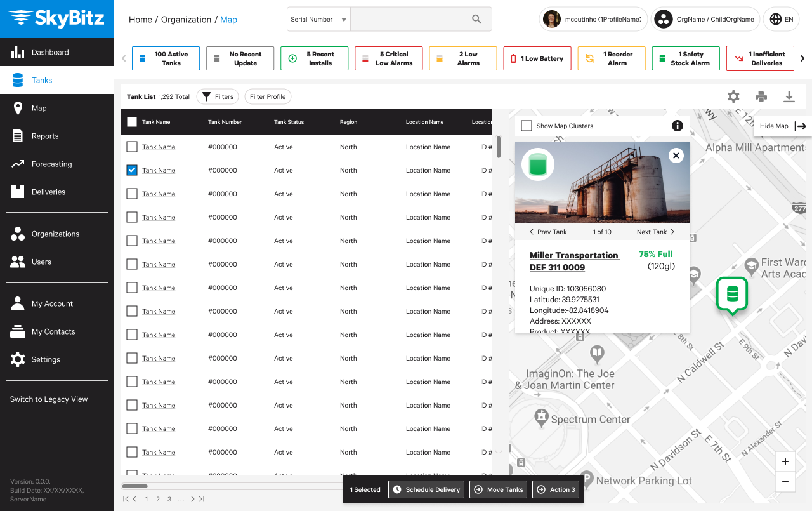The height and width of the screenshot is (511, 812).
Task: Click the download icon above the map
Action: (789, 96)
